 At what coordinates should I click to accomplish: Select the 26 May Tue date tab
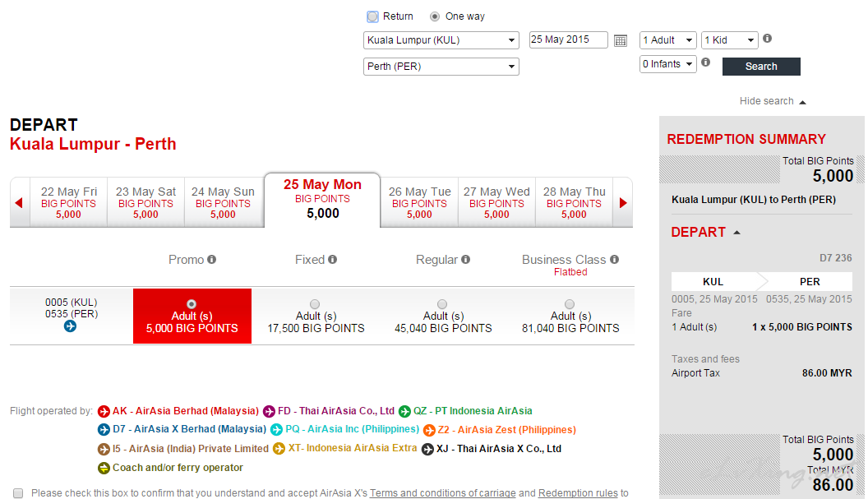[x=419, y=203]
